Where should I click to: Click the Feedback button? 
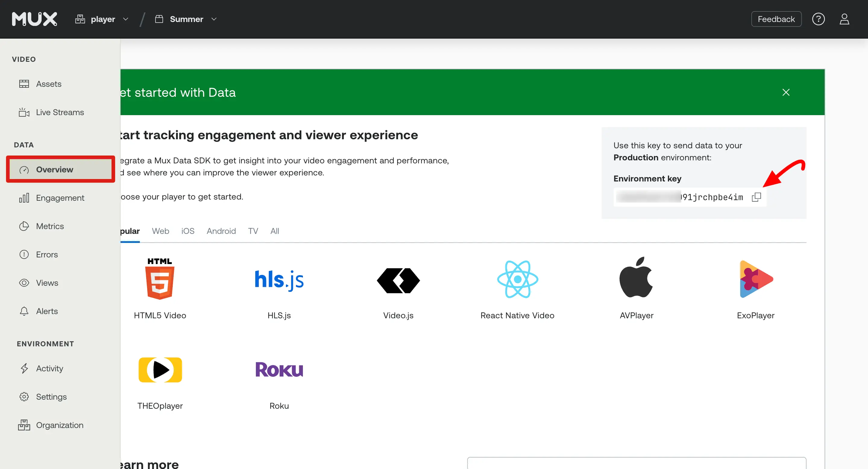[776, 19]
